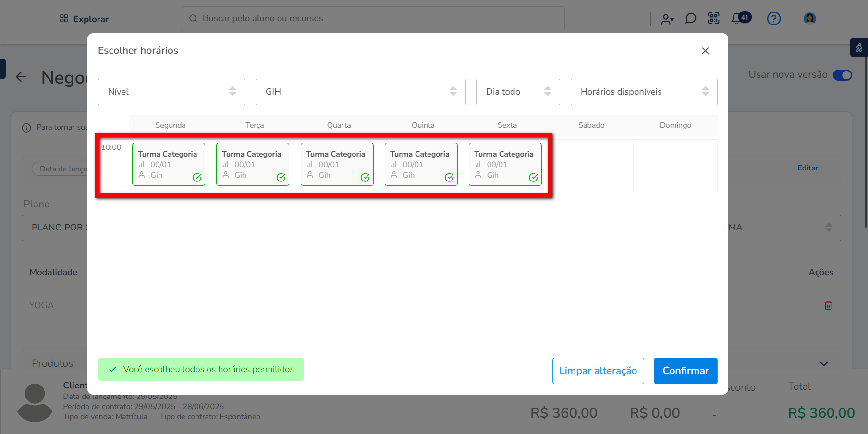Open the help question mark icon
This screenshot has height=434, width=868.
(773, 19)
